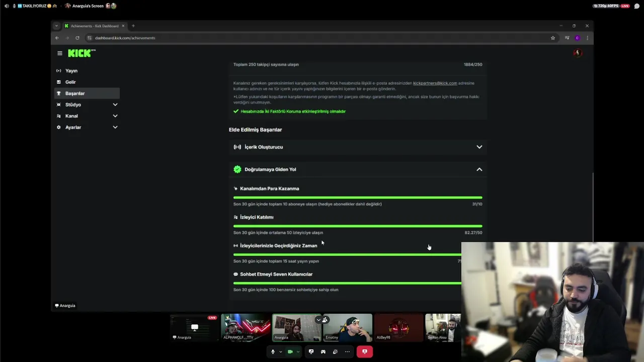Click the Kanal chevron arrow
This screenshot has height=362, width=644.
click(x=115, y=116)
